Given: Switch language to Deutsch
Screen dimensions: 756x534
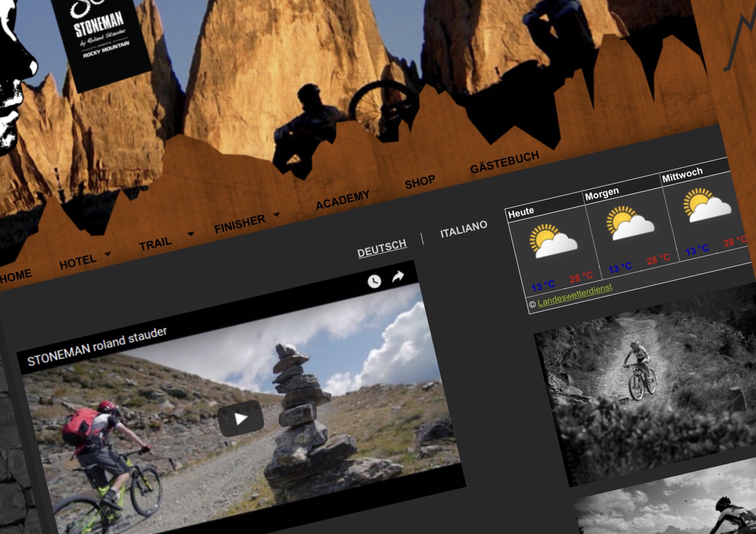Looking at the screenshot, I should (381, 248).
